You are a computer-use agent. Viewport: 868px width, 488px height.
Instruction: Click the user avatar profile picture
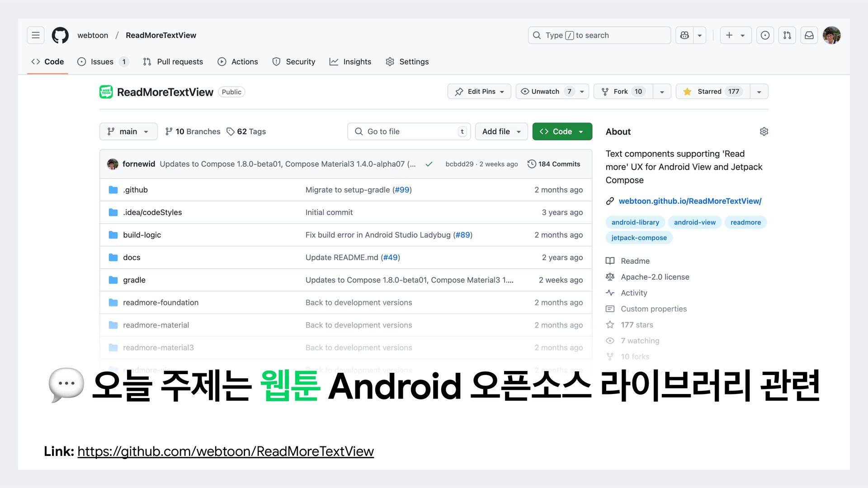(831, 35)
